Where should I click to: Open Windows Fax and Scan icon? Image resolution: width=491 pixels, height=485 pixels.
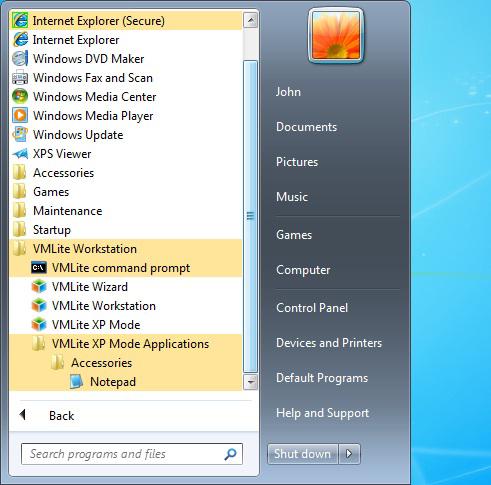20,78
